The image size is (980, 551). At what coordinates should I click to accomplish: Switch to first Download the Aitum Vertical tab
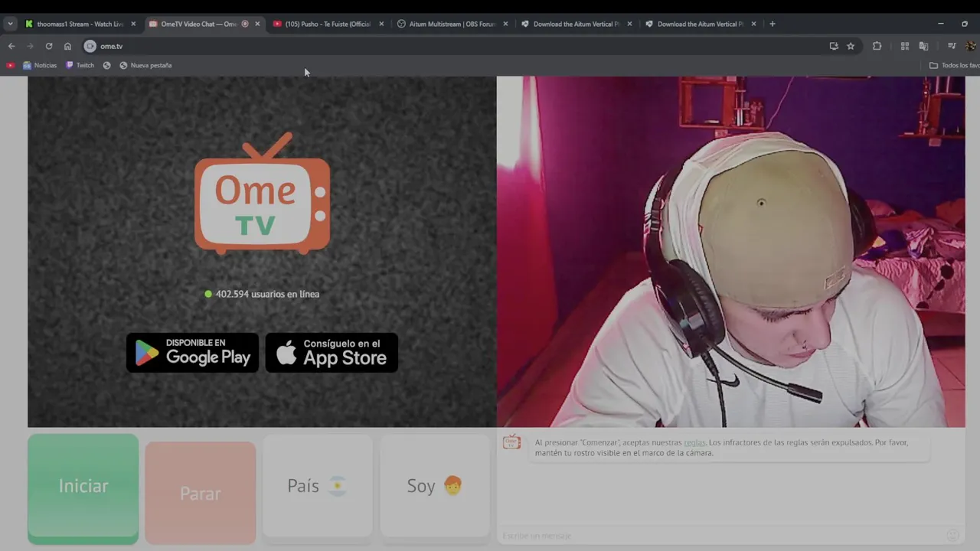coord(576,24)
